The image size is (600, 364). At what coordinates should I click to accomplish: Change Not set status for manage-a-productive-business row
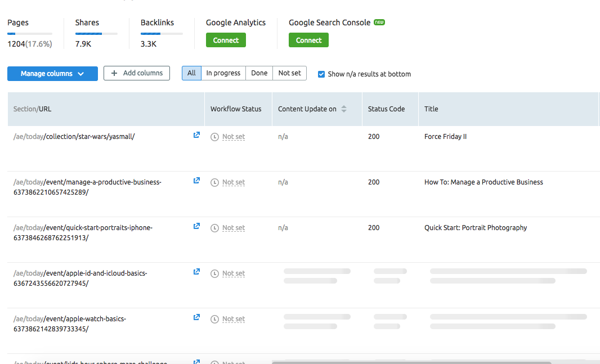coord(234,182)
